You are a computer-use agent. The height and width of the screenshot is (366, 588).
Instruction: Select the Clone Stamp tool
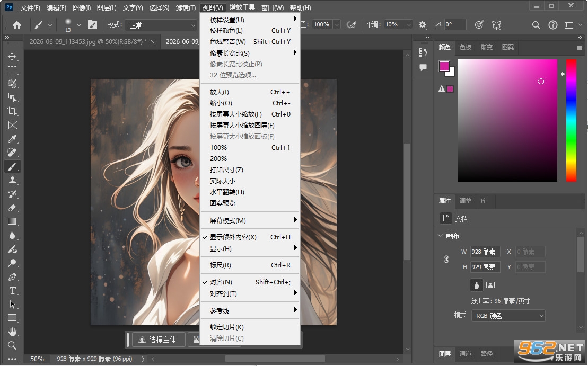coord(12,180)
